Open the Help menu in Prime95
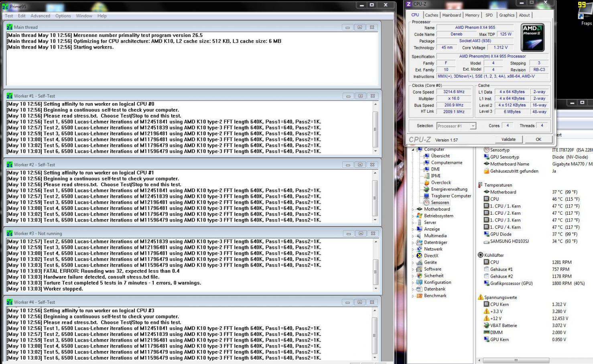This screenshot has height=364, width=593. (x=102, y=16)
